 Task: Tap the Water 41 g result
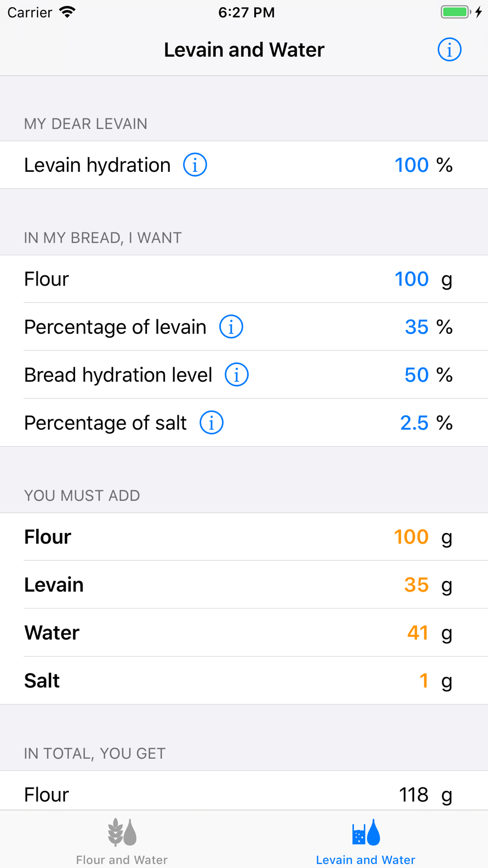click(x=417, y=633)
